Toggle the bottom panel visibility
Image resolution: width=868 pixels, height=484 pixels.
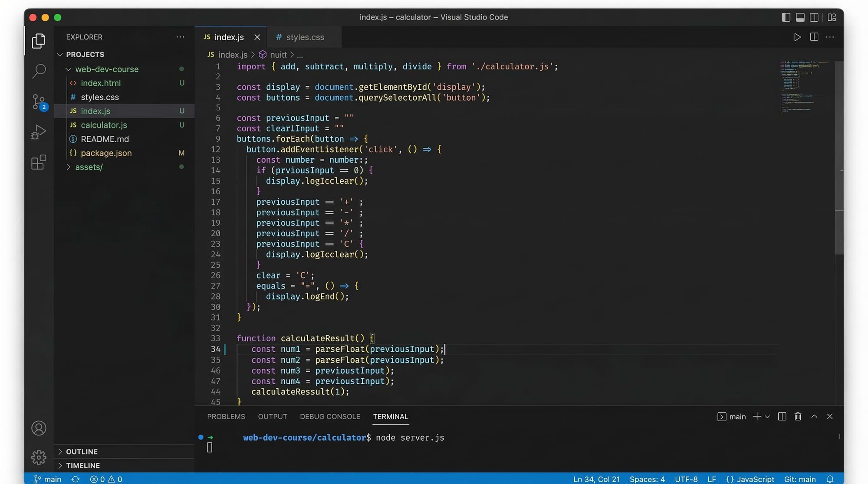pos(800,17)
